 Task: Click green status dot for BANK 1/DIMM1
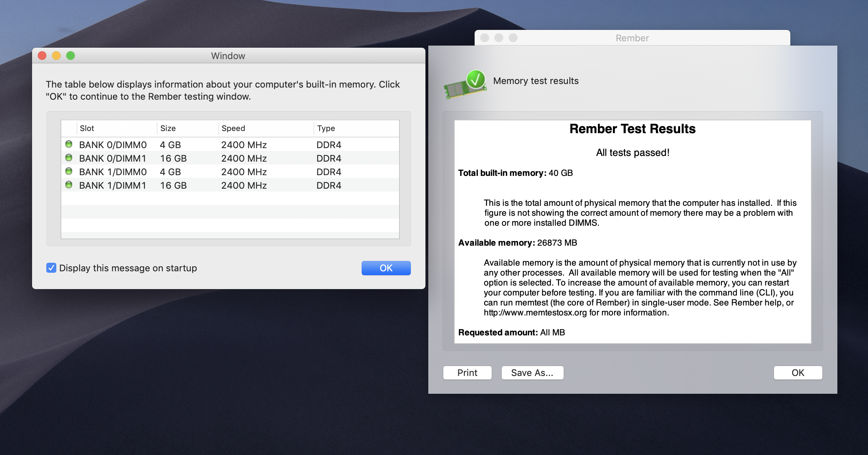click(69, 185)
